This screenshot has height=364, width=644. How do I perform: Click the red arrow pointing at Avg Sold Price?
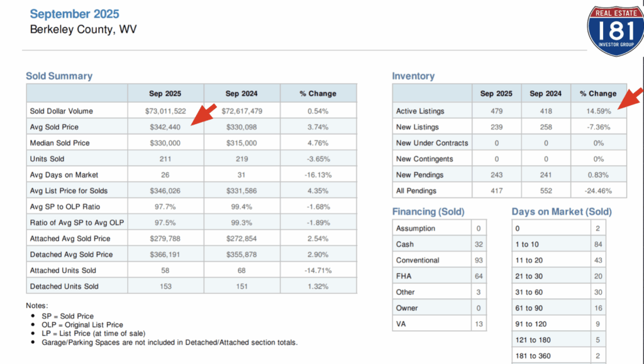(x=204, y=115)
